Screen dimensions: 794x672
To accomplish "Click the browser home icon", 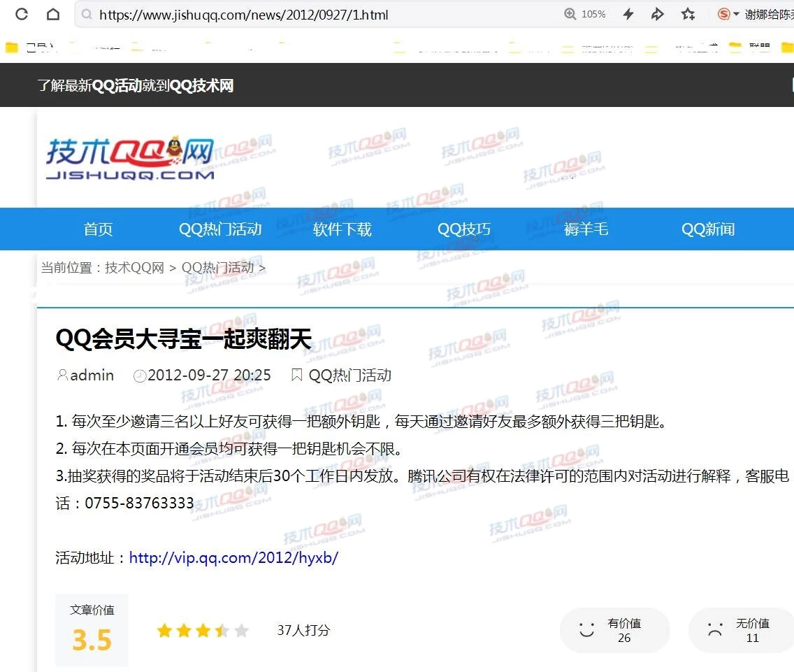I will [52, 14].
